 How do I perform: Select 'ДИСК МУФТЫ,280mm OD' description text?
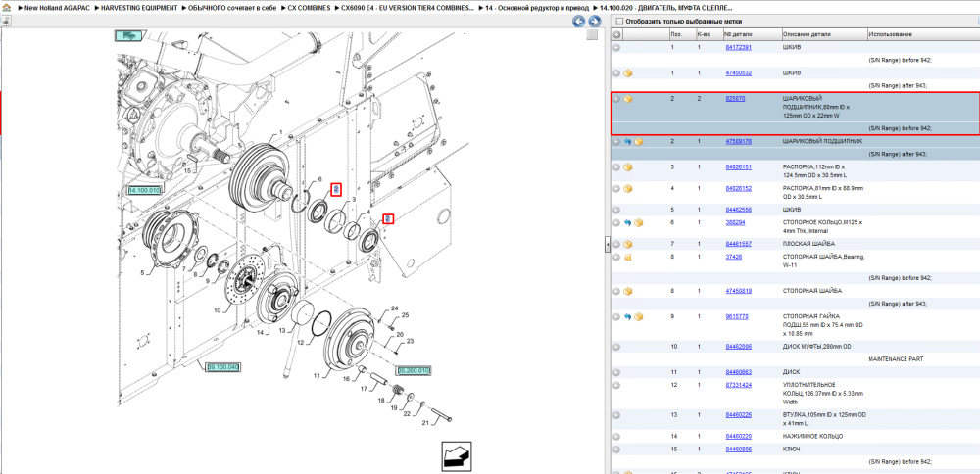point(817,347)
